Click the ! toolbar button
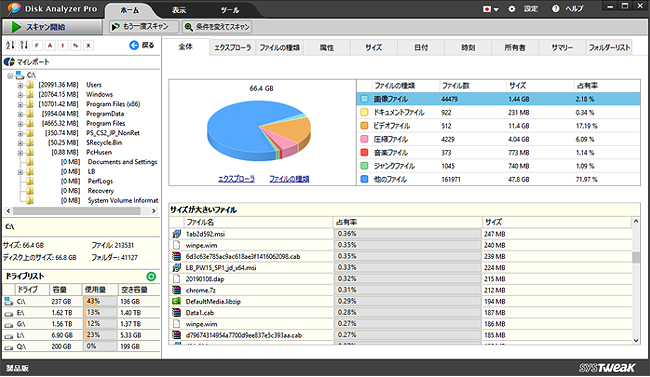The image size is (650, 377). [63, 46]
